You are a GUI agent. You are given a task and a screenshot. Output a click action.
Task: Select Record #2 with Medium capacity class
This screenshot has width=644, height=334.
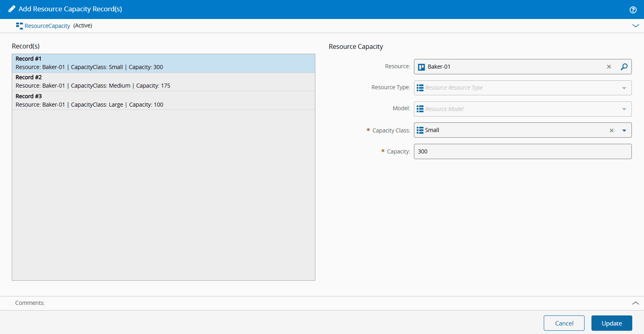coord(163,82)
